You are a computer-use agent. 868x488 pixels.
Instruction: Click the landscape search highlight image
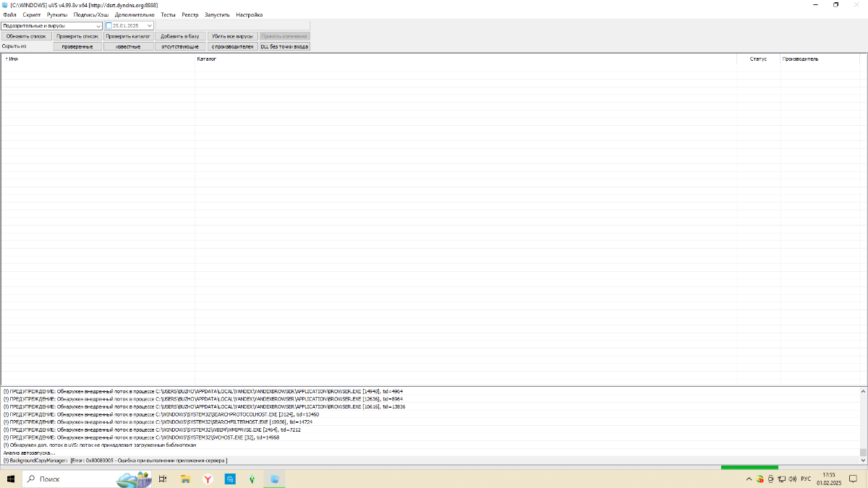pos(135,479)
